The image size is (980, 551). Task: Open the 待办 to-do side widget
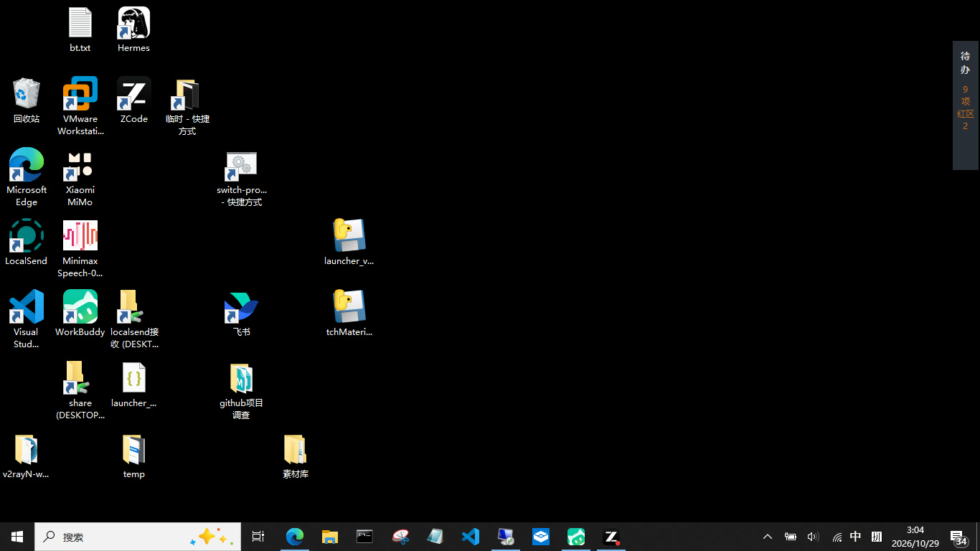[x=966, y=105]
